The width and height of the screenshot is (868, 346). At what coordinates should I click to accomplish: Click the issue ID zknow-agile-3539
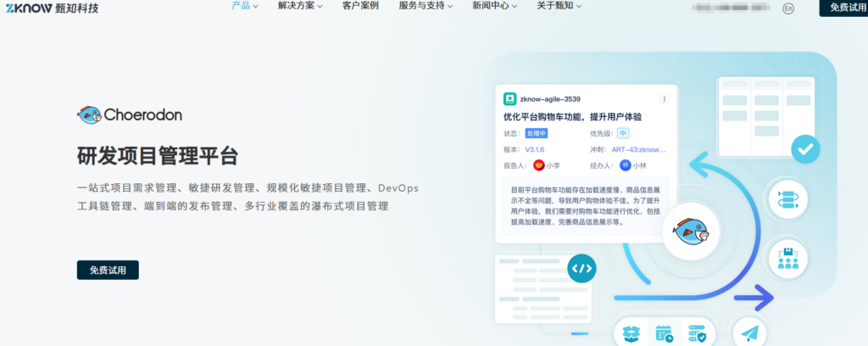tap(550, 99)
